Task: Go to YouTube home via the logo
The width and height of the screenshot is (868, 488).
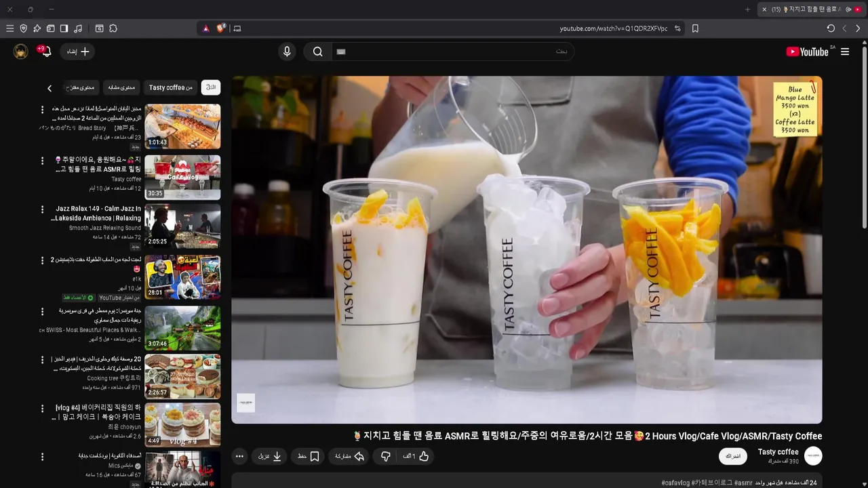Action: pos(807,52)
